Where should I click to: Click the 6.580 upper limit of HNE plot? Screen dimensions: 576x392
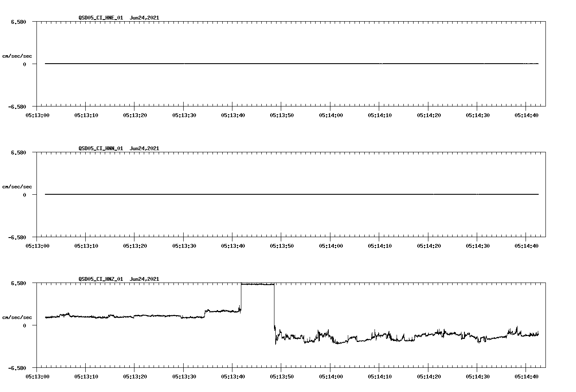pos(18,22)
